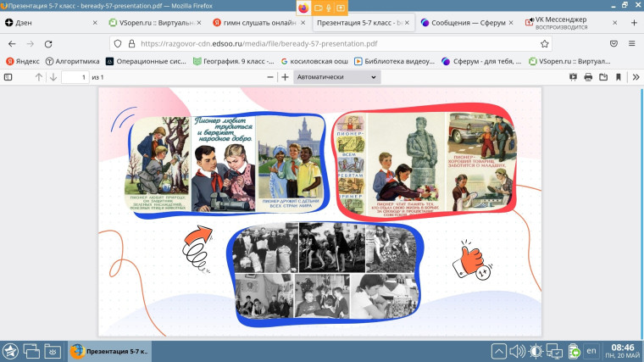This screenshot has height=362, width=644.
Task: Open the Яндекс bookmark
Action: point(23,61)
